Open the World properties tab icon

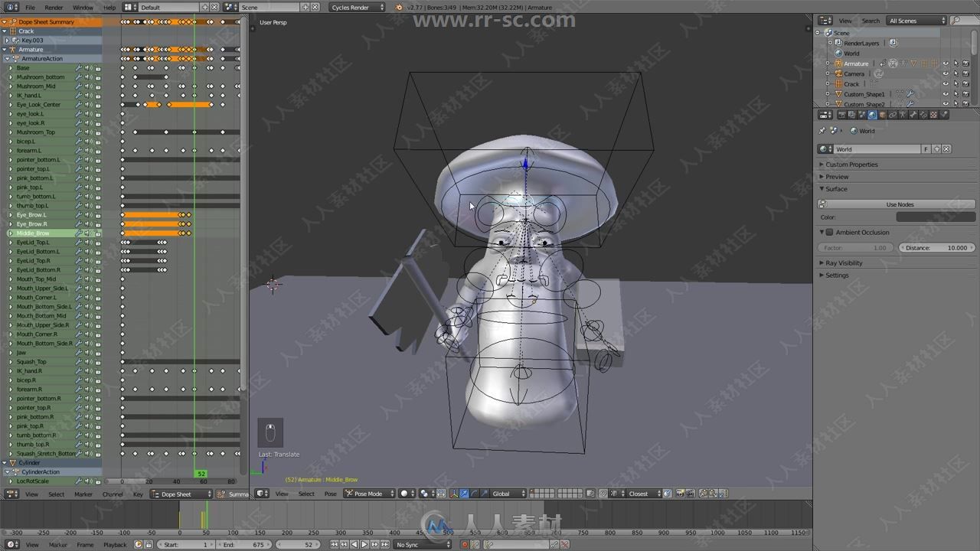872,115
